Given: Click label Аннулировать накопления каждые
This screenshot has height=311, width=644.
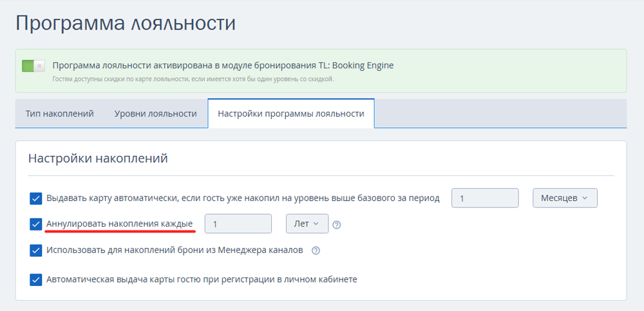Looking at the screenshot, I should (x=120, y=224).
